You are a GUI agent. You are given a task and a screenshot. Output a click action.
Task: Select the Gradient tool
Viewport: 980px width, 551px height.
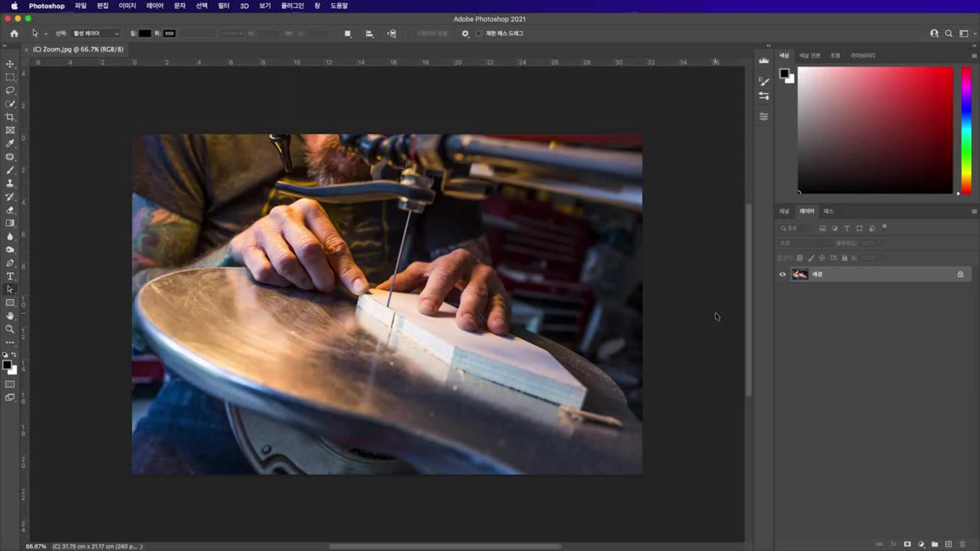point(10,223)
